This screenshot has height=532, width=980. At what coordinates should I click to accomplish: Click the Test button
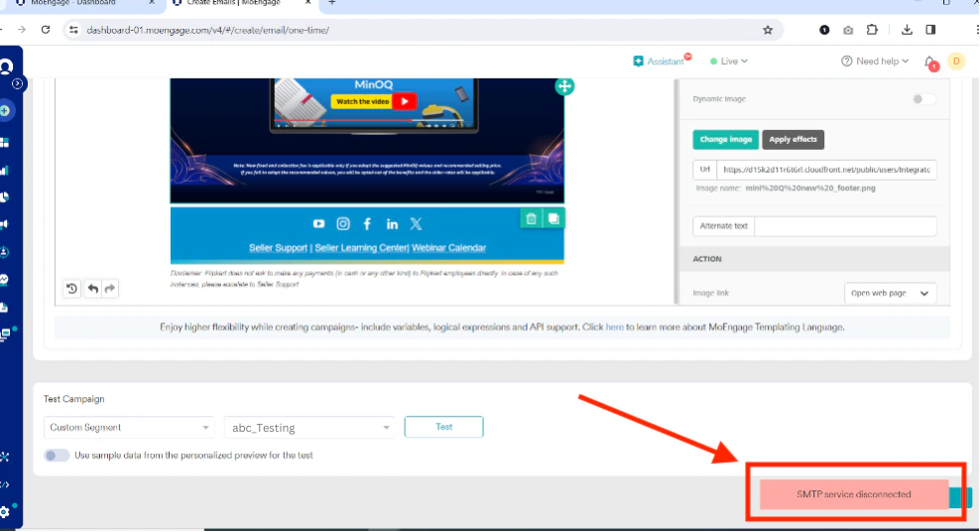tap(443, 427)
